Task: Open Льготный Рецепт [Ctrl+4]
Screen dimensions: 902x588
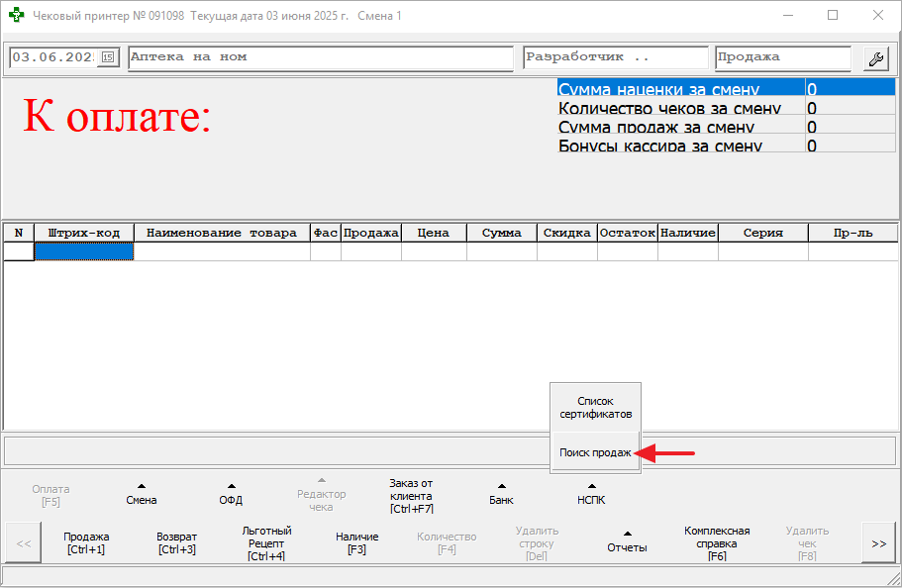Action: click(266, 542)
